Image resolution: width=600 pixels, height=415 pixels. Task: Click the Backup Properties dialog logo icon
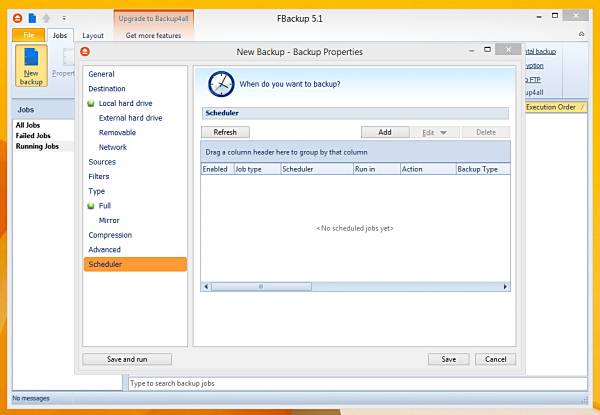click(x=85, y=51)
